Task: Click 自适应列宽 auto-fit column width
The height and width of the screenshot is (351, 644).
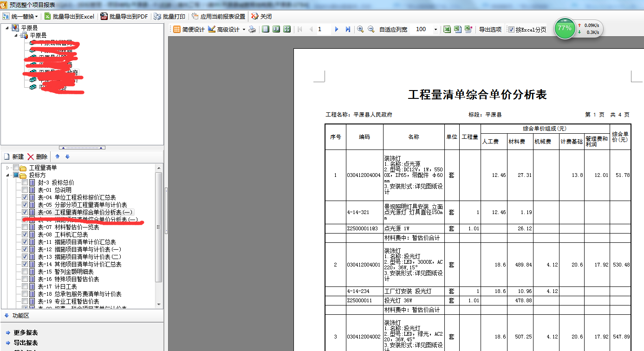Action: coord(393,29)
